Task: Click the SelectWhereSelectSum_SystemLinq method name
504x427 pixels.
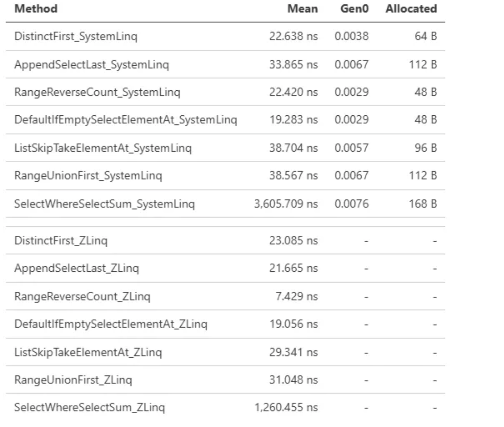Action: point(105,204)
